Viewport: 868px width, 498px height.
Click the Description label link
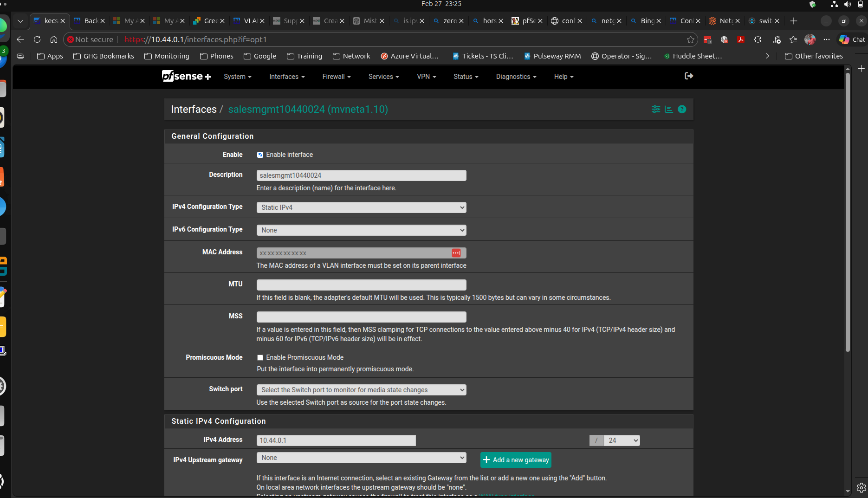click(226, 175)
